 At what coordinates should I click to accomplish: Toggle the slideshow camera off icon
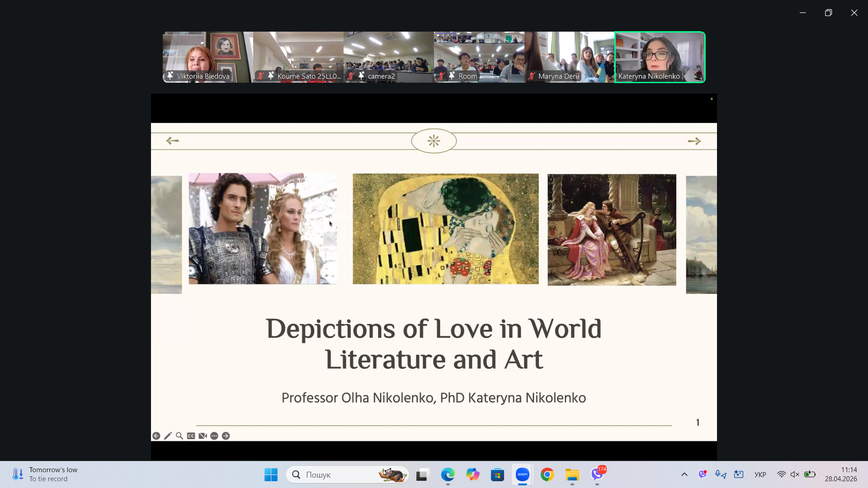pos(203,436)
